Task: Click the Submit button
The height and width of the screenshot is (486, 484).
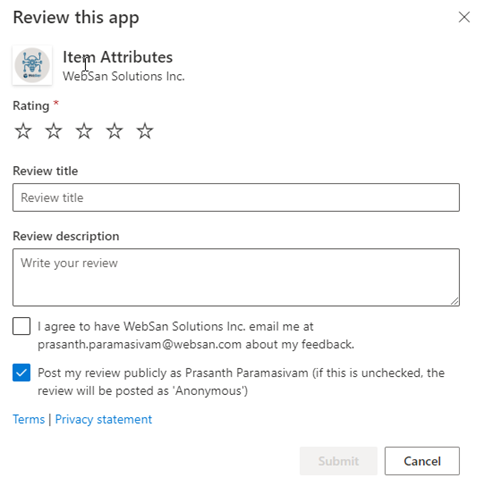Action: (338, 461)
